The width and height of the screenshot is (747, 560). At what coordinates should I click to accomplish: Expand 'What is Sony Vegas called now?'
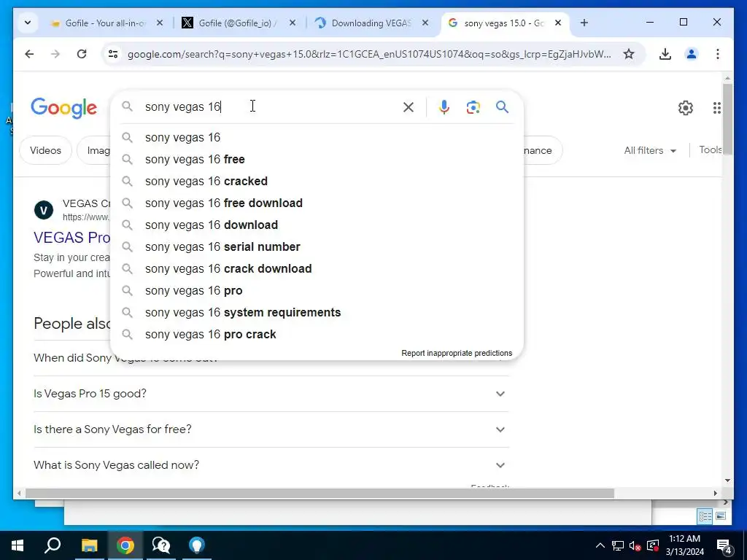click(271, 465)
